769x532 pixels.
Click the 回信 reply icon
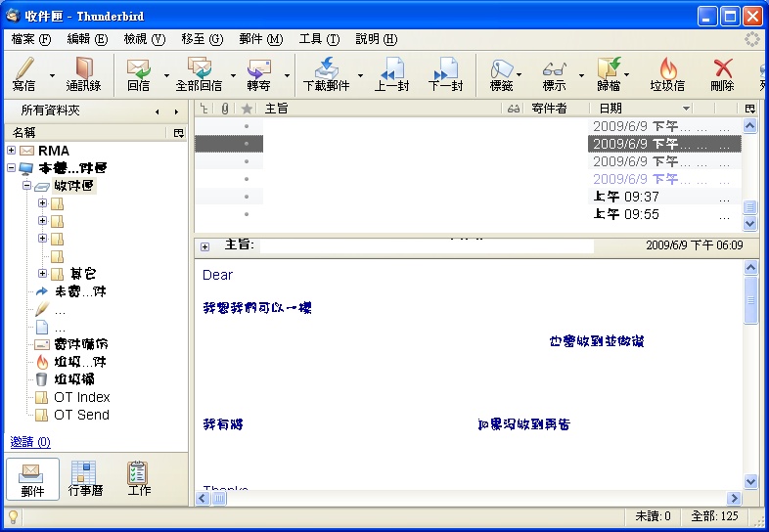138,73
